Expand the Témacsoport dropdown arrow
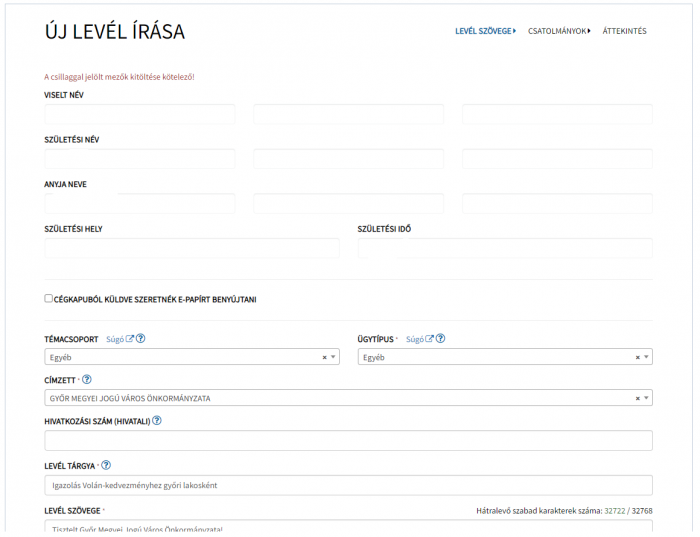The width and height of the screenshot is (700, 537). 333,357
